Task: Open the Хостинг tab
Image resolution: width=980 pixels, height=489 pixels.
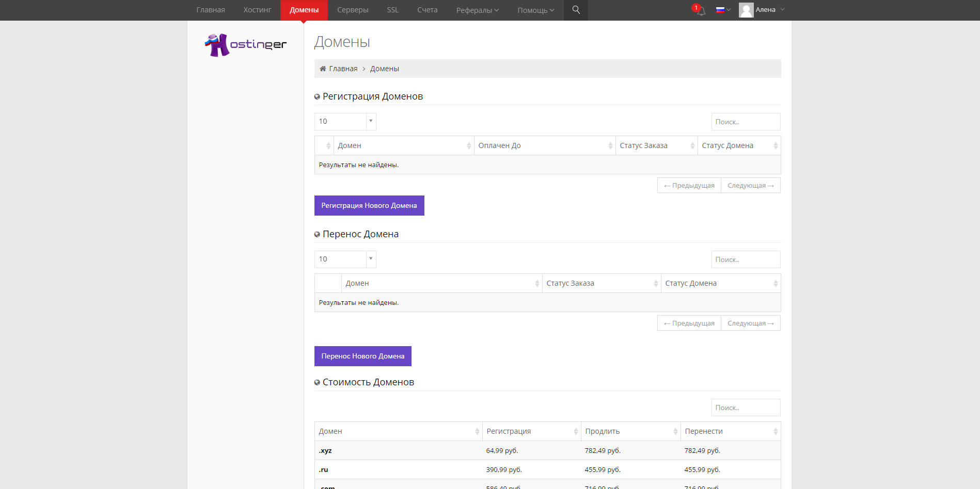Action: pos(257,10)
